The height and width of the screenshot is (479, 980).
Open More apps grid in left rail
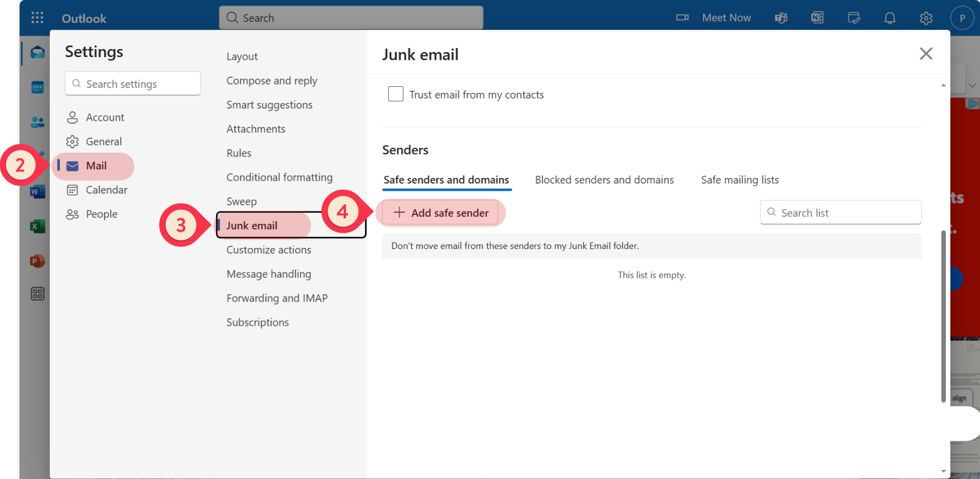37,294
